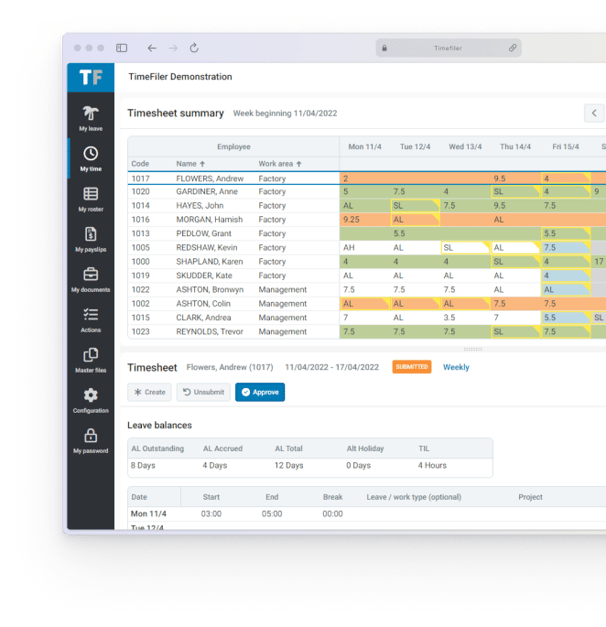This screenshot has width=606, height=627.
Task: Click the Fri 15/4 column header
Action: click(566, 147)
